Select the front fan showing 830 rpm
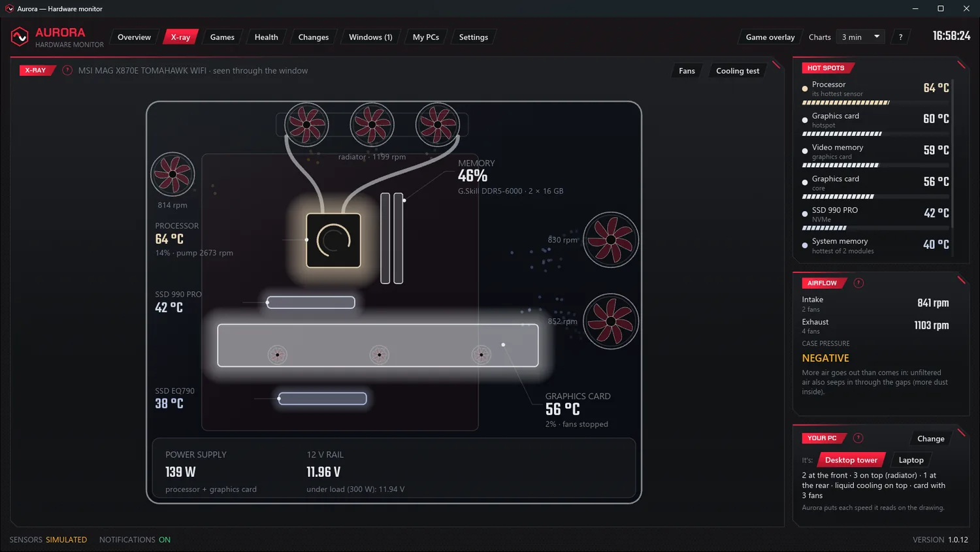Viewport: 980px width, 552px height. [611, 240]
